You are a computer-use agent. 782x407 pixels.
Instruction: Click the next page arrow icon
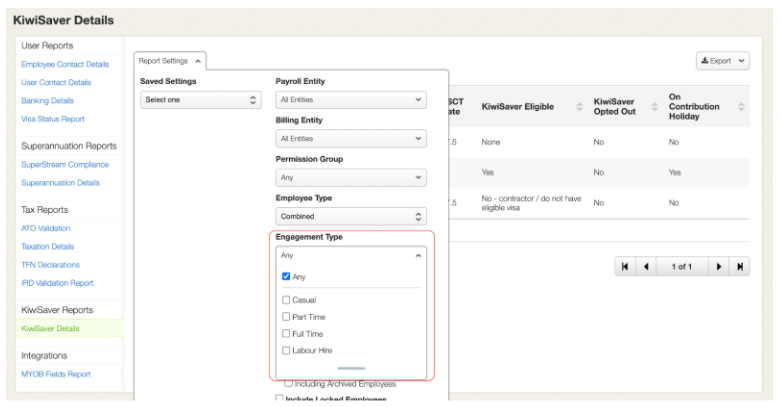click(x=718, y=267)
